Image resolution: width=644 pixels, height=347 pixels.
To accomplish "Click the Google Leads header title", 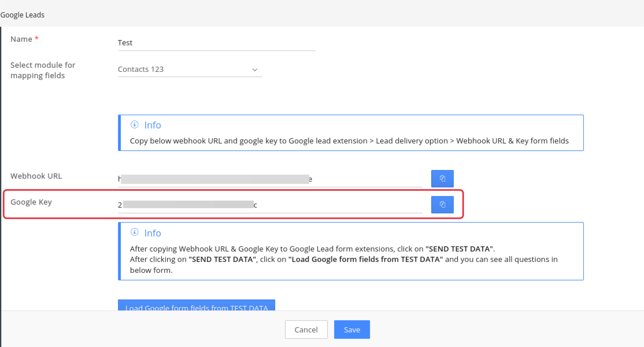I will click(22, 15).
